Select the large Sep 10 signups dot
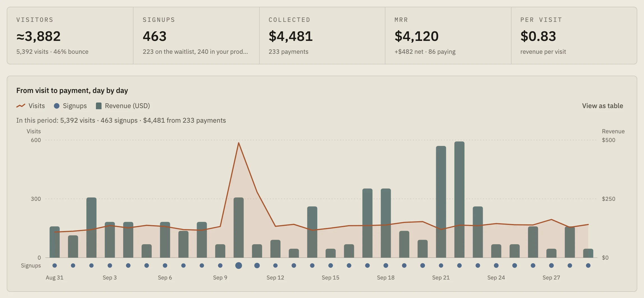Image resolution: width=644 pixels, height=298 pixels. tap(239, 266)
